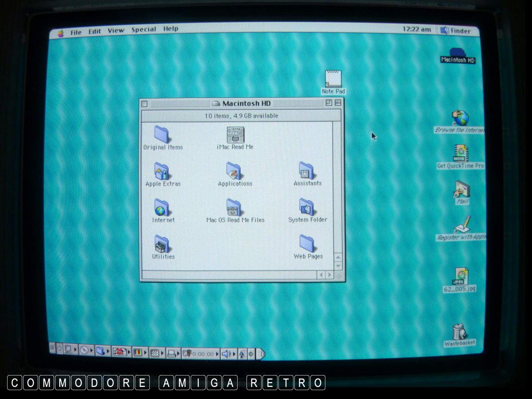The height and width of the screenshot is (399, 532).
Task: Open the View menu
Action: (116, 31)
